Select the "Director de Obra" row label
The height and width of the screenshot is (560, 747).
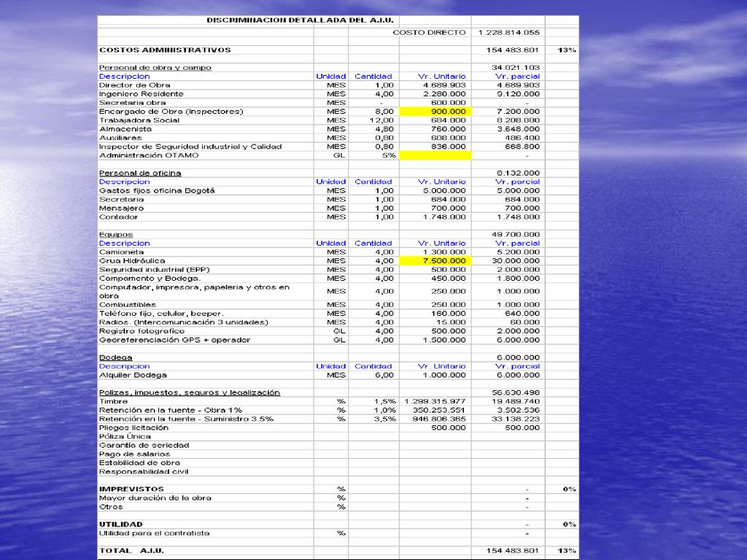pyautogui.click(x=134, y=85)
